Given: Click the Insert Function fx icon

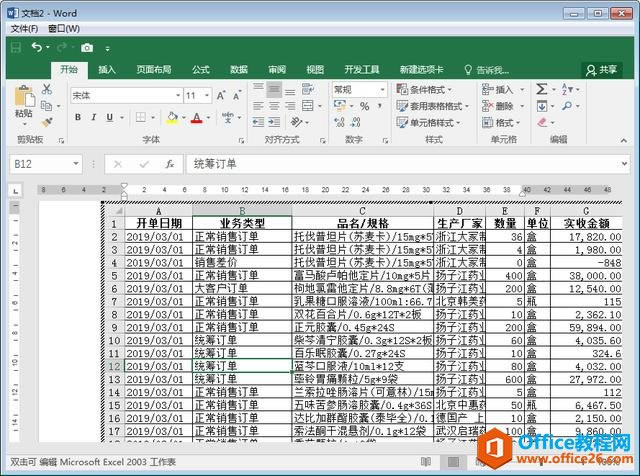Looking at the screenshot, I should tap(170, 164).
